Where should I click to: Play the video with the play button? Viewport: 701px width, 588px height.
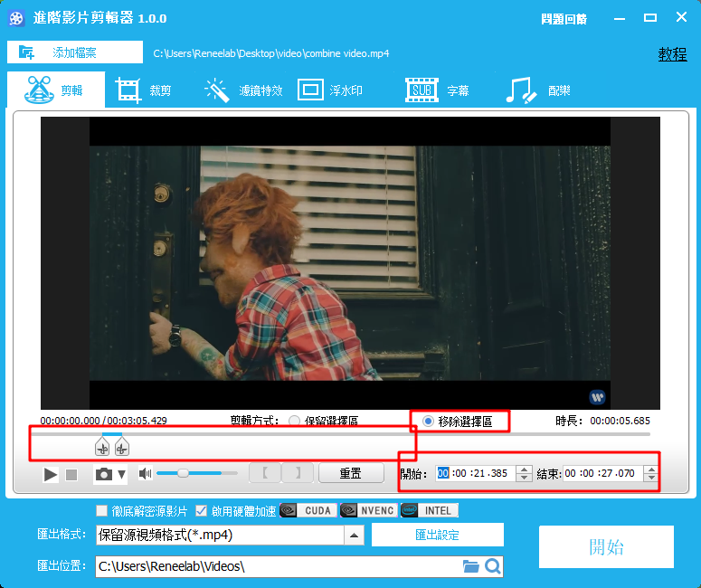(x=50, y=474)
